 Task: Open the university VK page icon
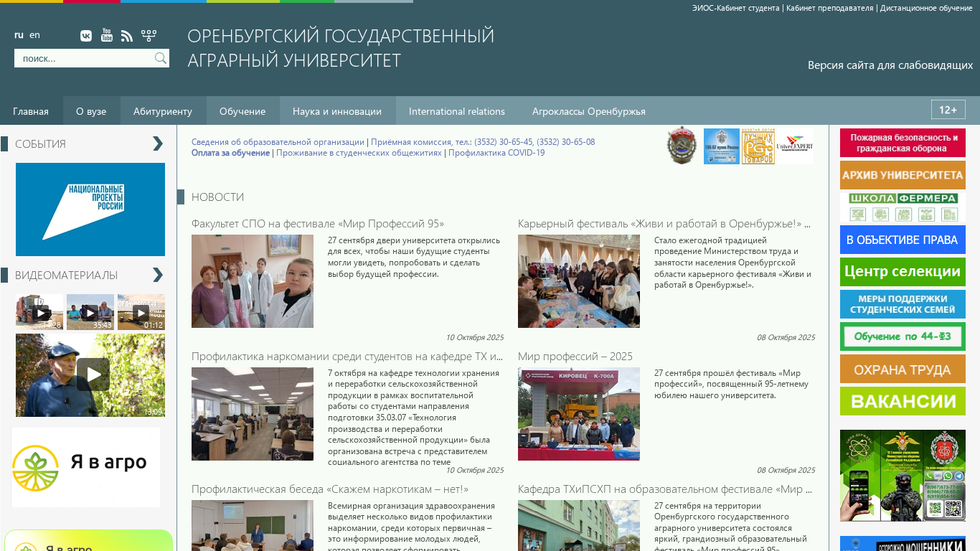[x=86, y=36]
